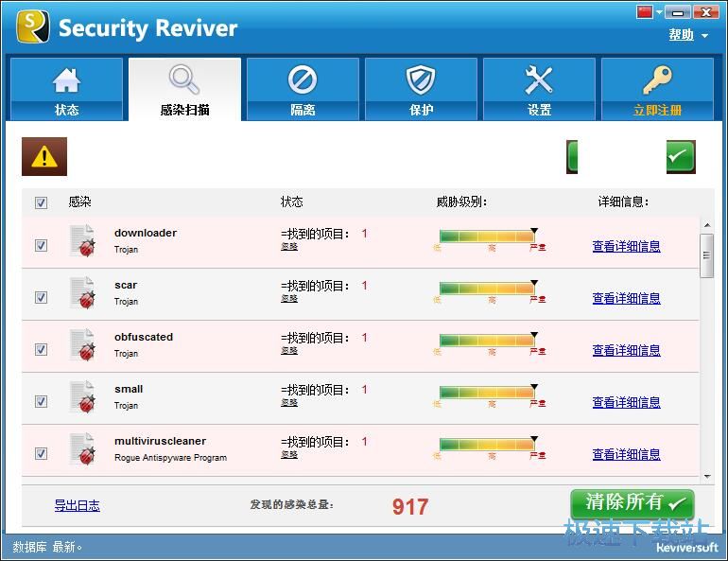
Task: Click the yellow warning triangle icon
Action: [x=44, y=156]
